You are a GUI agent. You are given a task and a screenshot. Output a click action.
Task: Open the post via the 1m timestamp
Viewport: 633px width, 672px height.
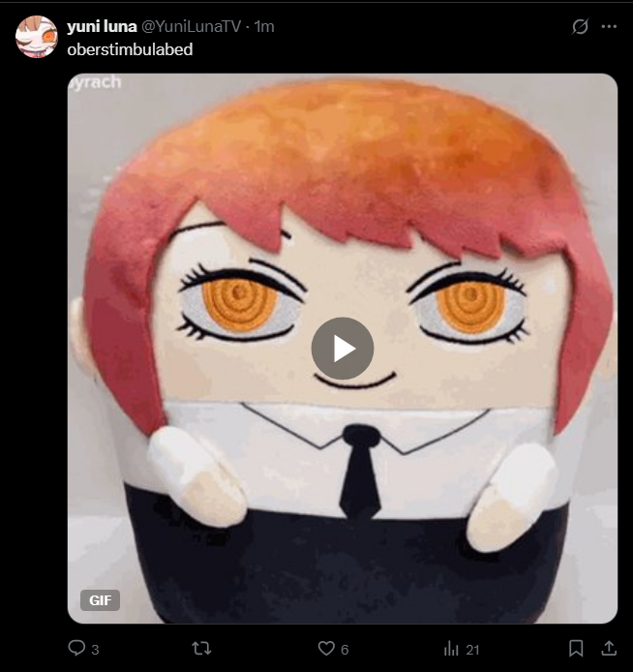click(x=264, y=26)
